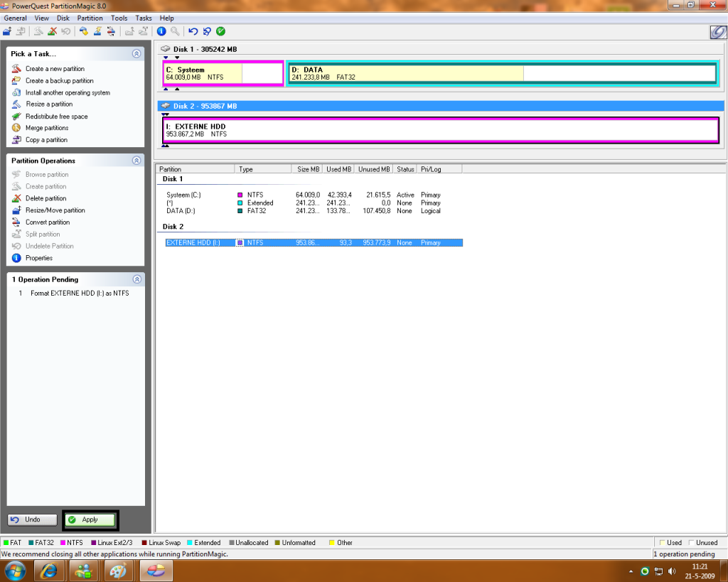Collapse the Pick a Task panel
The image size is (728, 582).
(136, 53)
